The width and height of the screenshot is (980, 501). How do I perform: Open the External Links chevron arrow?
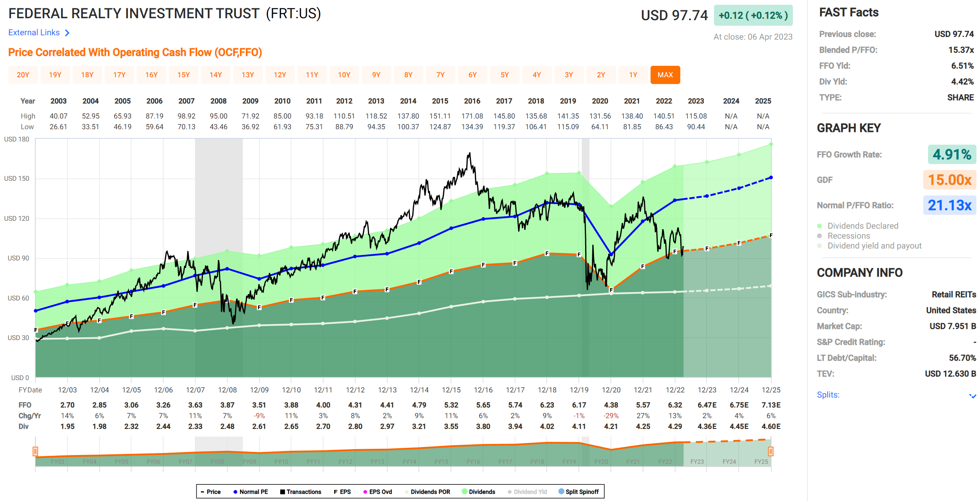pyautogui.click(x=67, y=33)
